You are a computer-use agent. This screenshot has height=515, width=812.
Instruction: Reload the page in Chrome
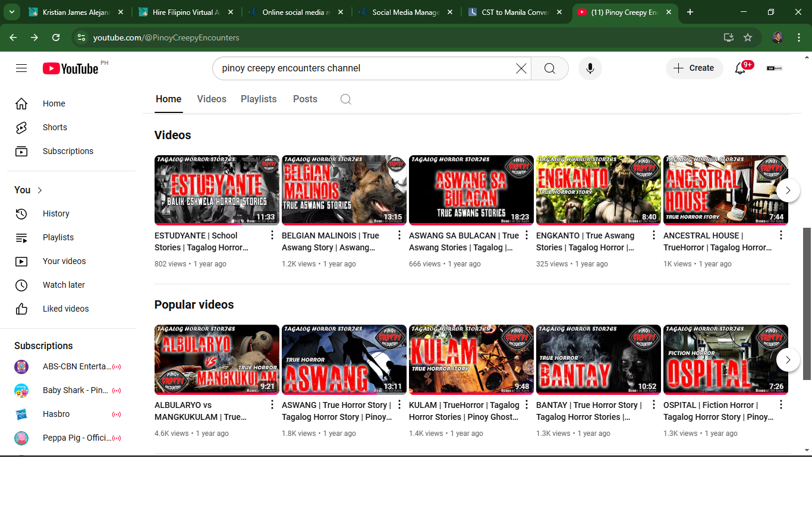click(56, 37)
